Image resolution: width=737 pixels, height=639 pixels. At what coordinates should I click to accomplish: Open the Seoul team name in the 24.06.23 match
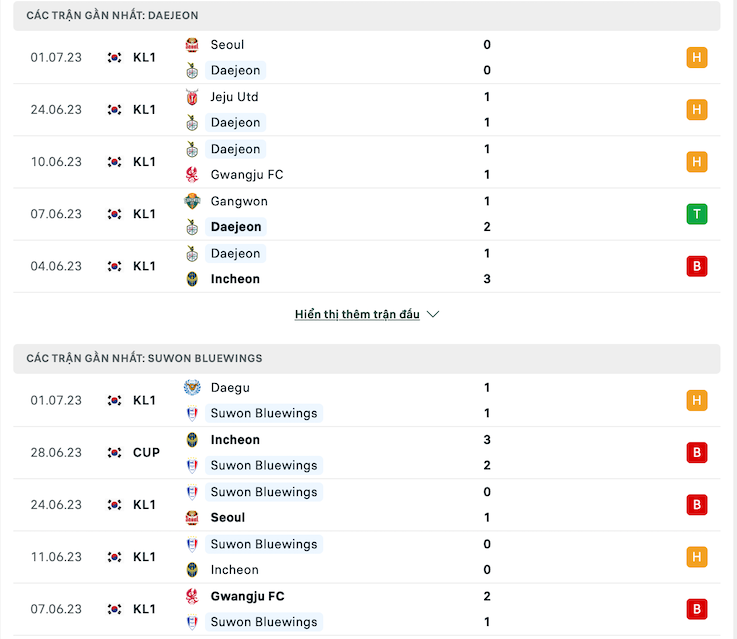[228, 518]
